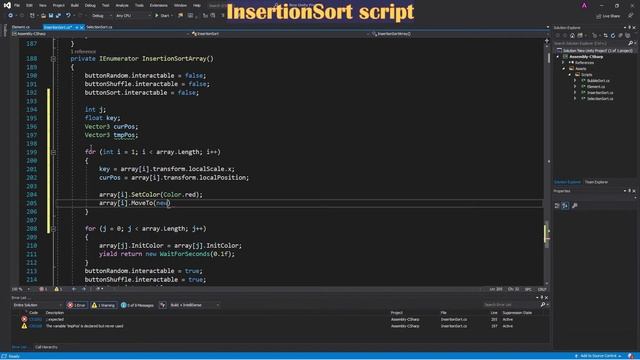Click the Error List filter funnel icon
640x360 pixels.
(162, 305)
